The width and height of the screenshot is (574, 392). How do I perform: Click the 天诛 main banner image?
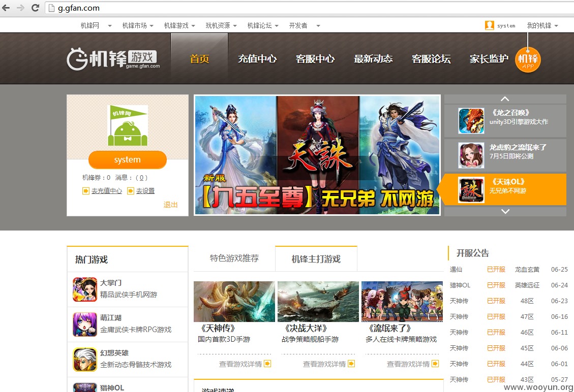tap(317, 155)
